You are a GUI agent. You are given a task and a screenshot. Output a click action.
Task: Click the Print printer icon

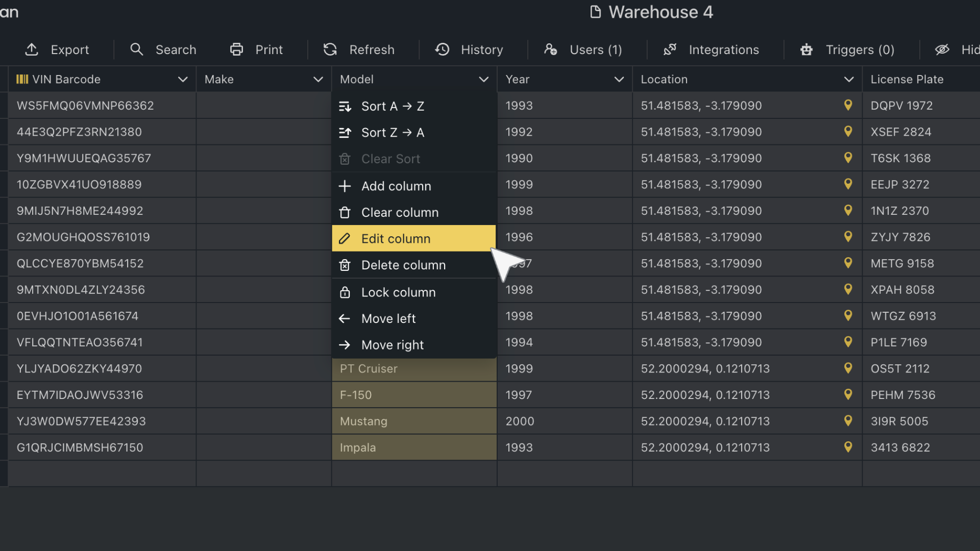click(x=236, y=49)
